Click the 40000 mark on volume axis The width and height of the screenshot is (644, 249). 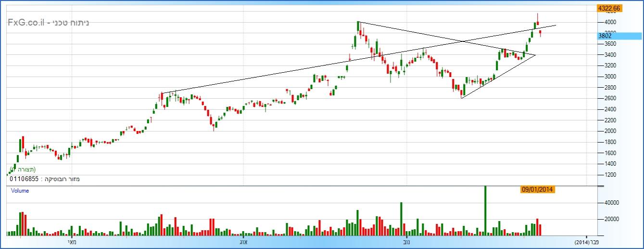click(606, 203)
